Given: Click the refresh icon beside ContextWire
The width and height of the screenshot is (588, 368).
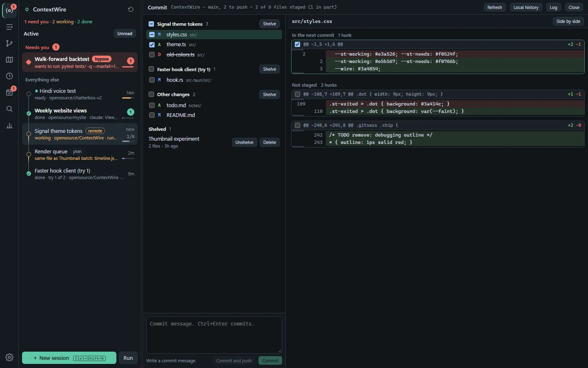Looking at the screenshot, I should [131, 9].
